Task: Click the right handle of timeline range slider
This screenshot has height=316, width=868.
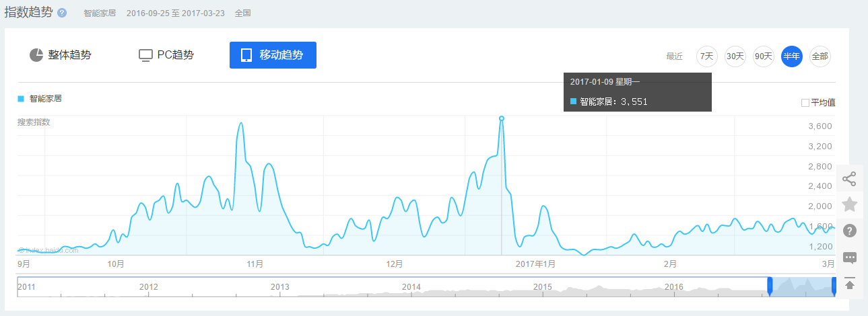Action: 834,286
